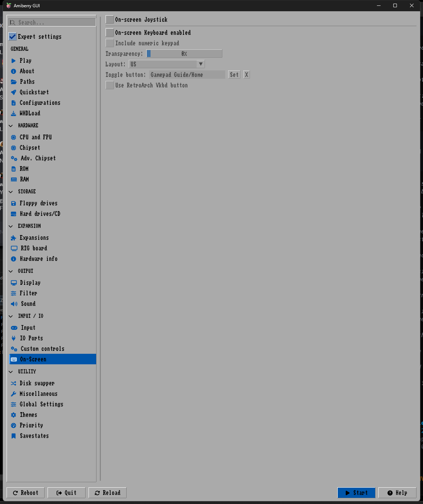The height and width of the screenshot is (504, 423).
Task: Click the Reboot button
Action: tap(25, 493)
